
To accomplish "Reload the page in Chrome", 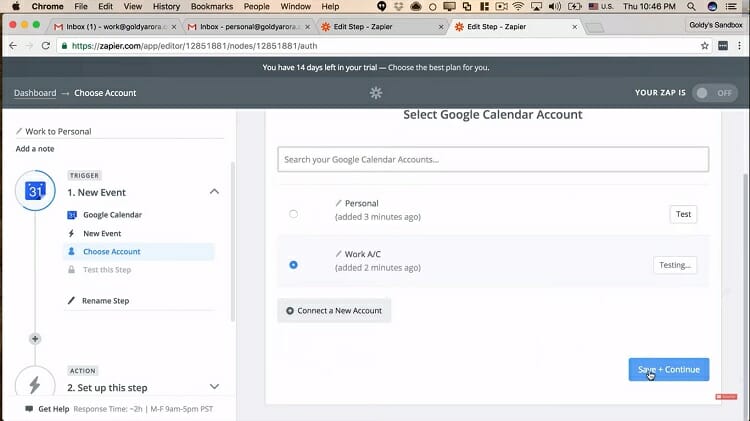I will (45, 45).
